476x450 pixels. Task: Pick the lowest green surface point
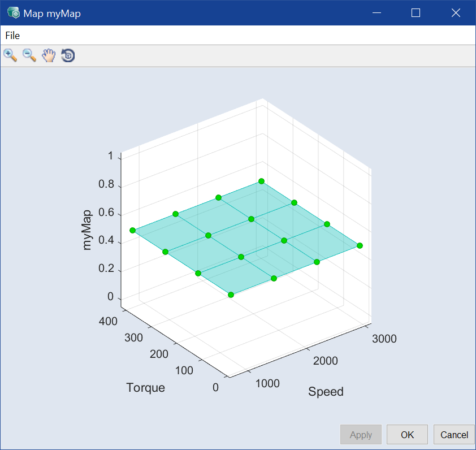coord(231,295)
